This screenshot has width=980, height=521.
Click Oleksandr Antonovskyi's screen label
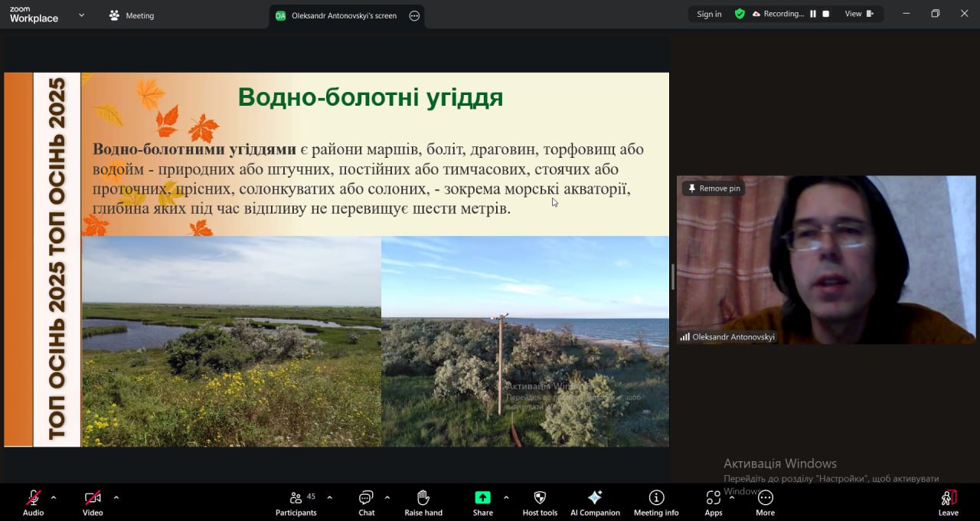344,15
